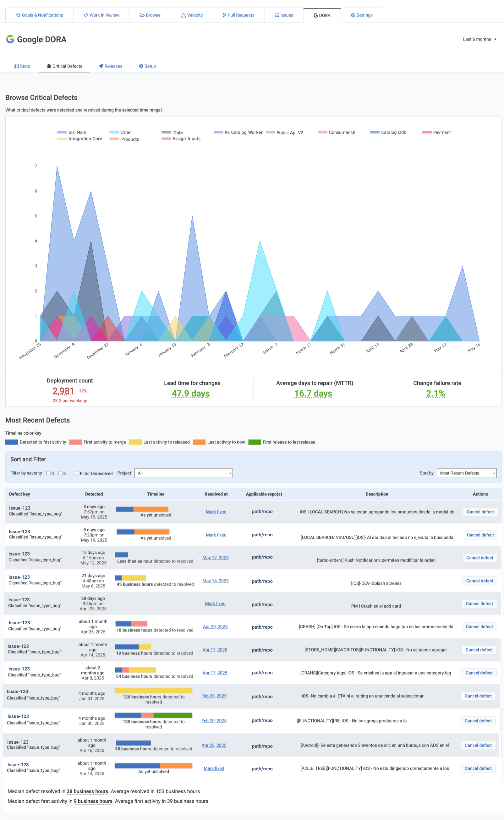Viewport: 504px width, 820px height.
Task: Switch to Goals & Notifications tab
Action: click(39, 15)
